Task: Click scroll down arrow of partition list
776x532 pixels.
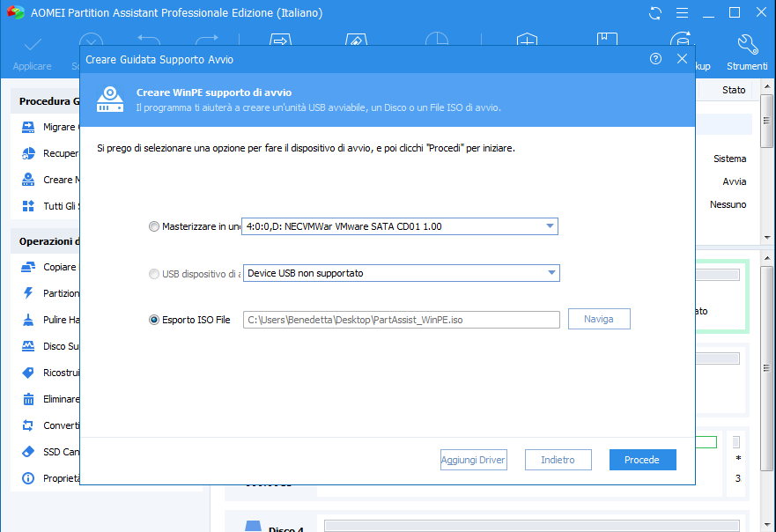Action: click(766, 238)
